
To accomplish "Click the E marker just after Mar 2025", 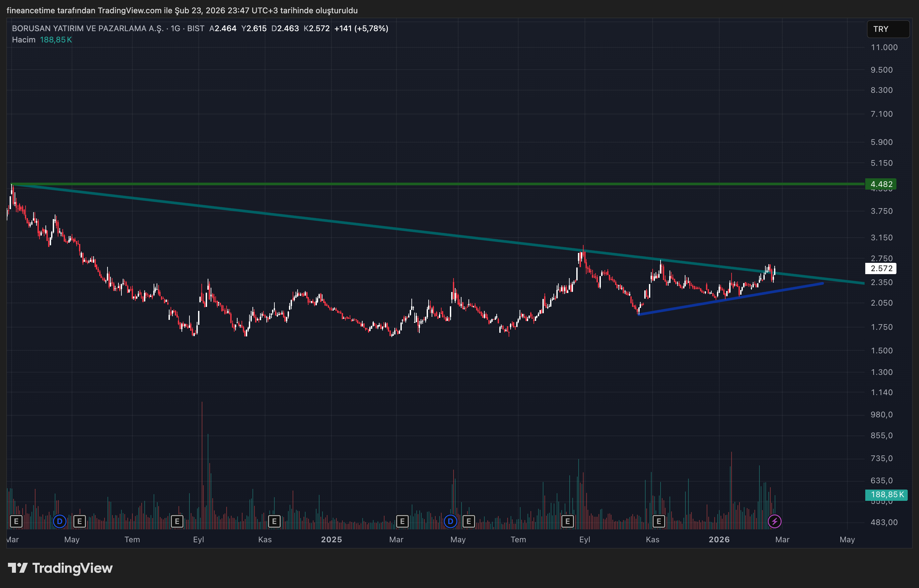I will [402, 521].
